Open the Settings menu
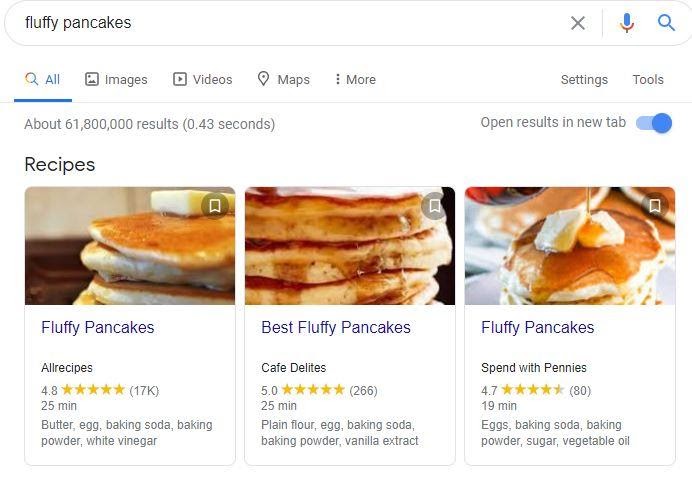The width and height of the screenshot is (692, 477). tap(584, 79)
